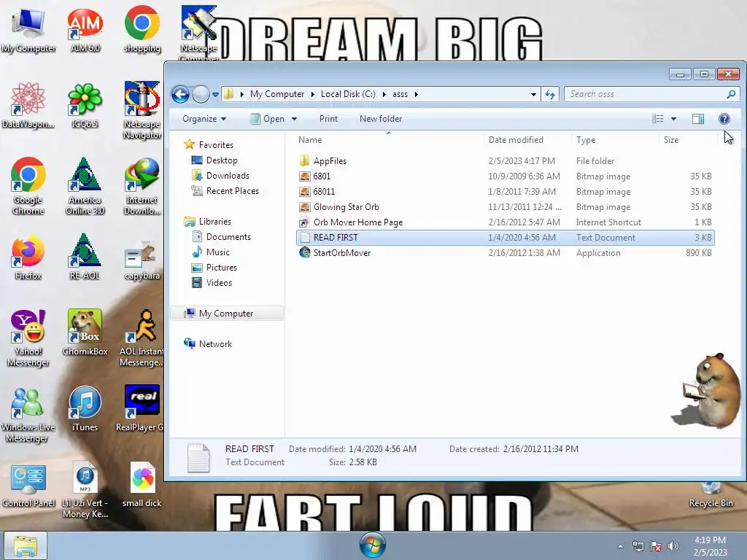Open the Organize dropdown menu

[x=204, y=119]
